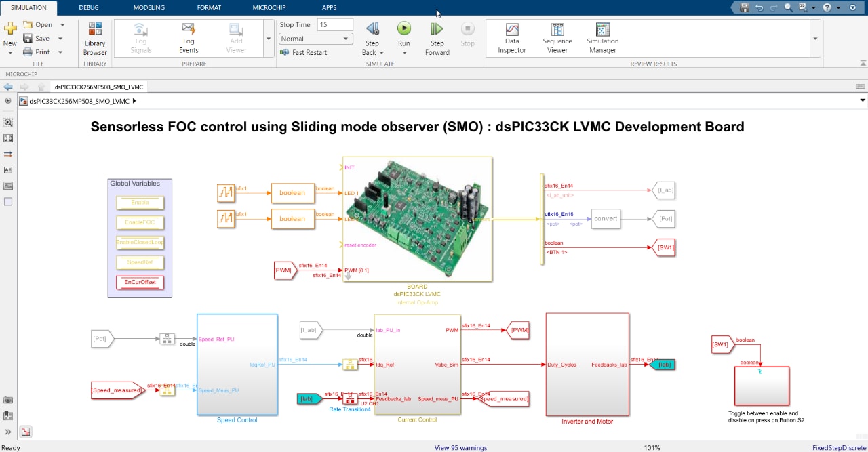
Task: Click the Stop Time input field
Action: [335, 24]
